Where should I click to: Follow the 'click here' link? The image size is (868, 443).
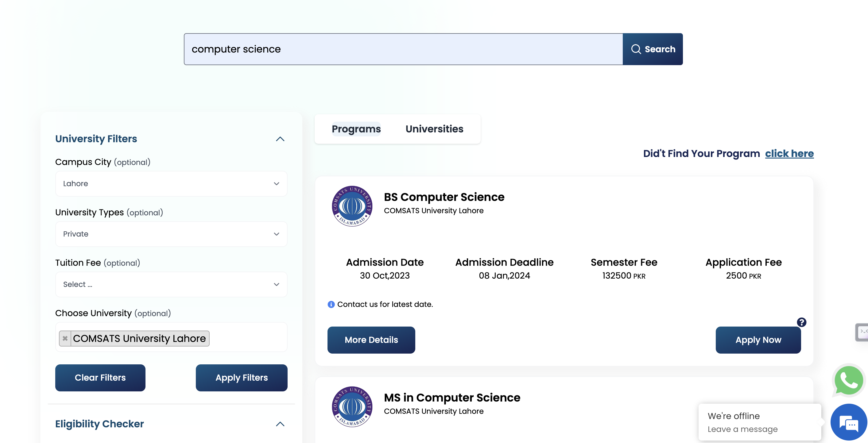coord(789,153)
